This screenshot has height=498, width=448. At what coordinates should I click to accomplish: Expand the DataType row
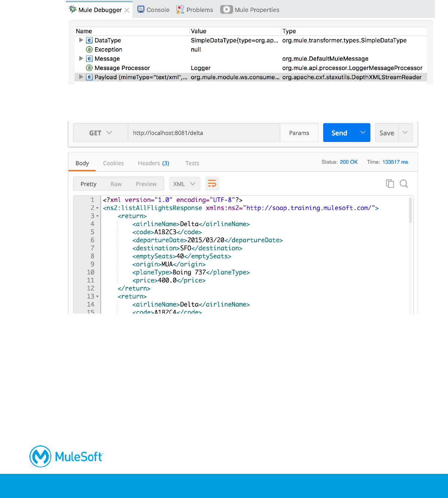(x=81, y=40)
